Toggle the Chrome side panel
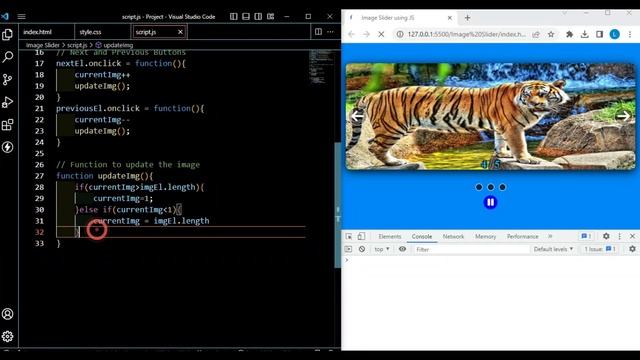The image size is (640, 360). (599, 35)
